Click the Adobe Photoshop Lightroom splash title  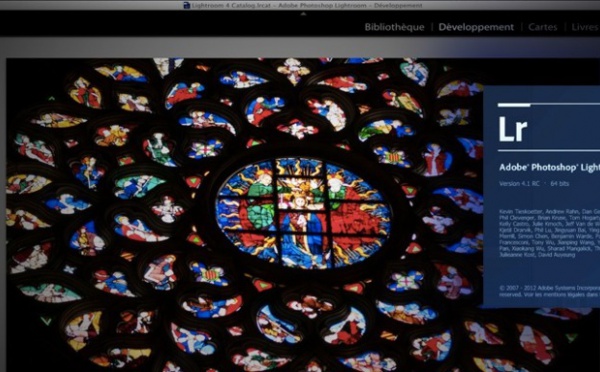pyautogui.click(x=549, y=167)
